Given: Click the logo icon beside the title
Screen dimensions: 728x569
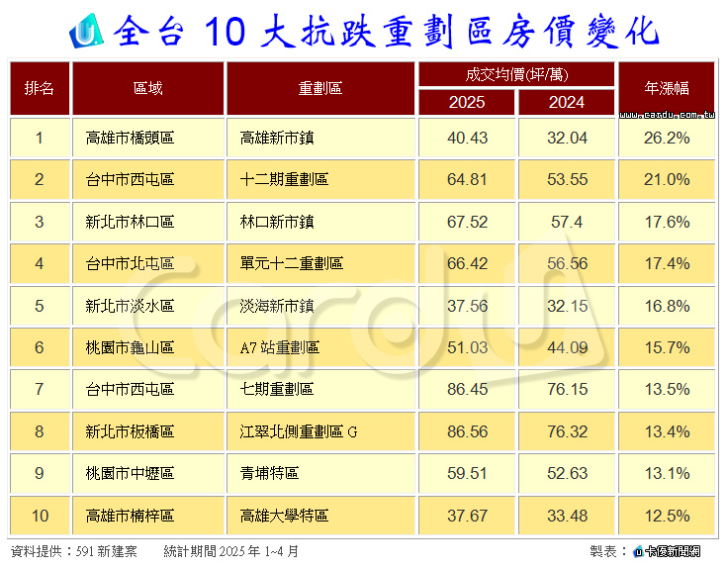Looking at the screenshot, I should point(87,31).
